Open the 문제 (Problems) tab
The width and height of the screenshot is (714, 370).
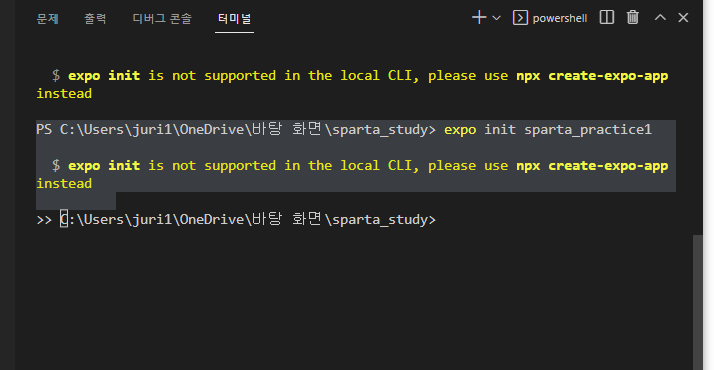point(47,19)
